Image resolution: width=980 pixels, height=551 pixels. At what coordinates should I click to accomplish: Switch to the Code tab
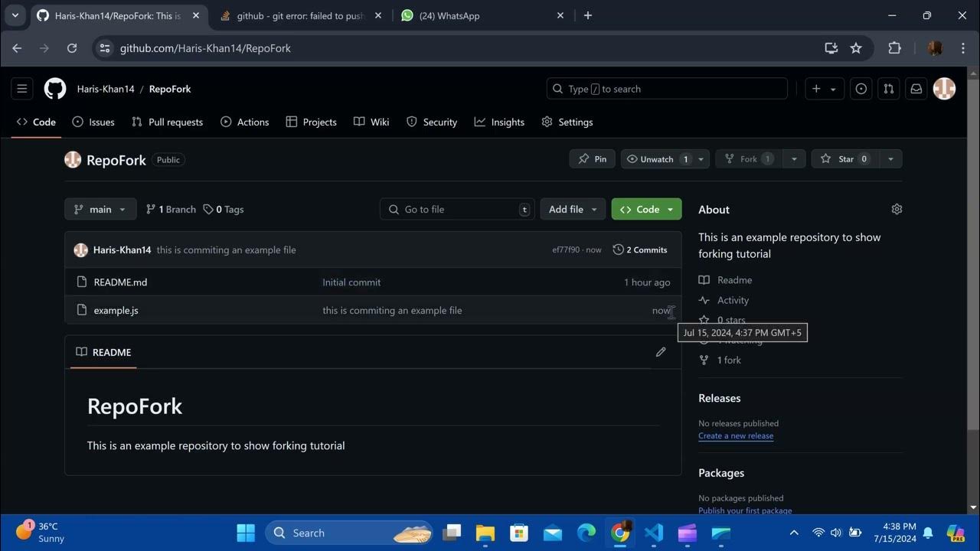(36, 122)
